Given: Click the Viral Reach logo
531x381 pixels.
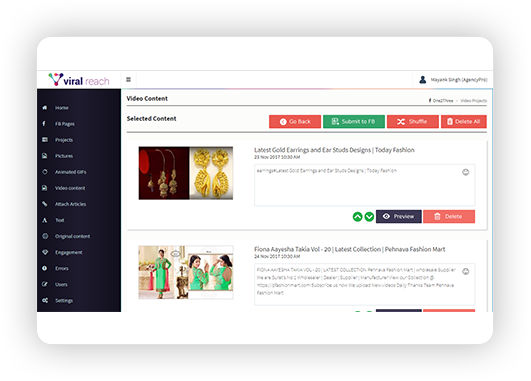Looking at the screenshot, I should point(79,80).
